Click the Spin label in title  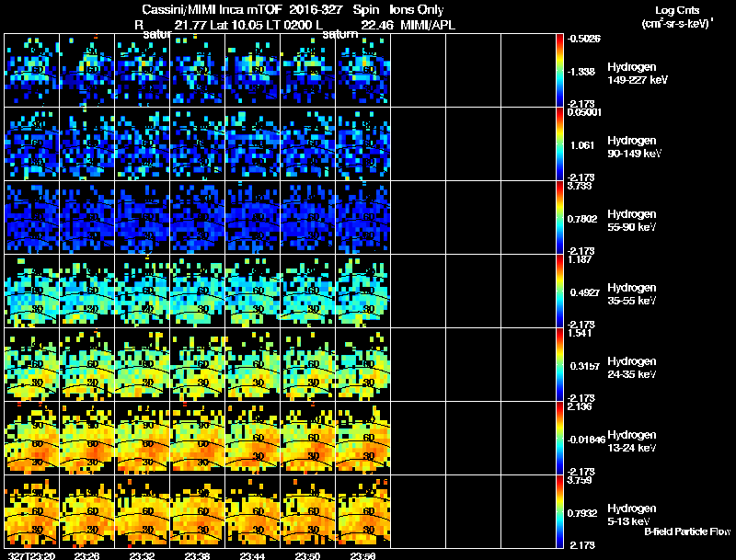(366, 10)
